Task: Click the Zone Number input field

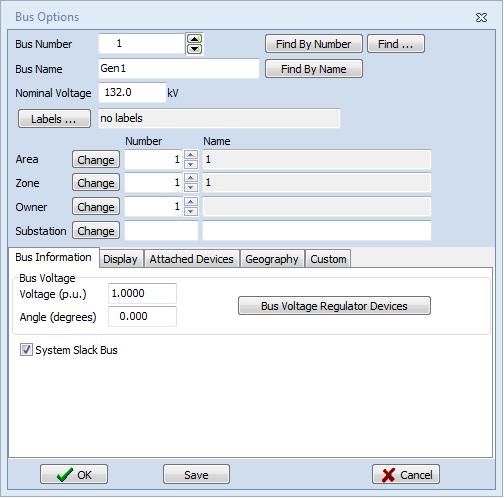Action: coord(154,182)
